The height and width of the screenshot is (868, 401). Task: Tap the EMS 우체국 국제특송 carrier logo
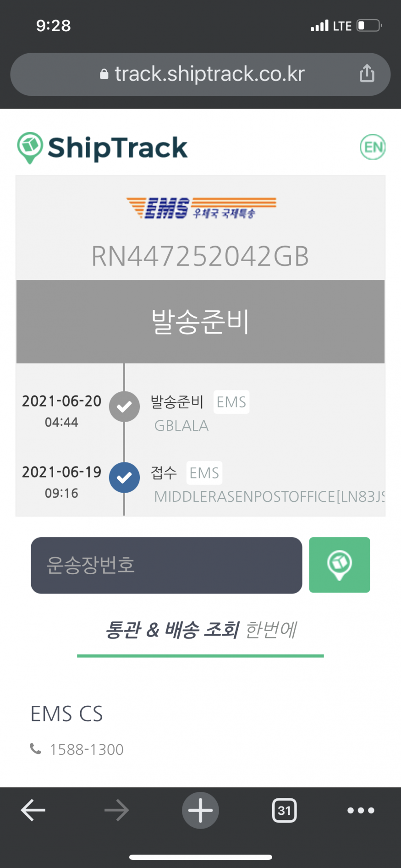point(201,209)
